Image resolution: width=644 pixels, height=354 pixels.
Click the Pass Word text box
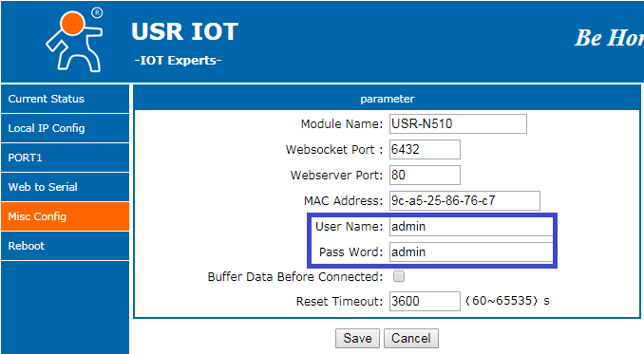tap(471, 252)
